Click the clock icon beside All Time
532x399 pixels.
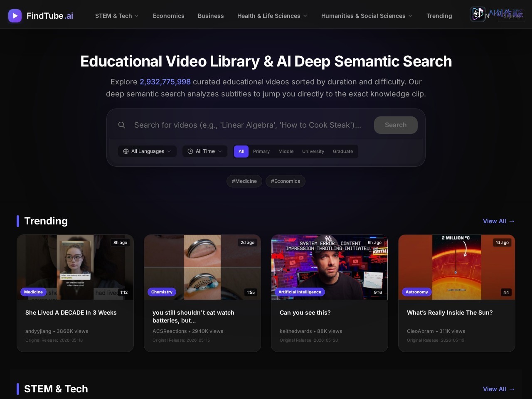[x=190, y=151]
